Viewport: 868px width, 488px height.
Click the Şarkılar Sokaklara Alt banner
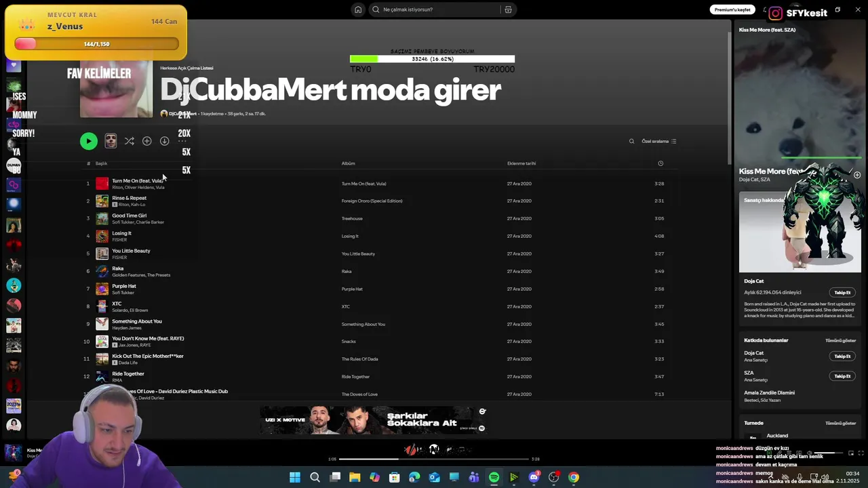tap(372, 420)
